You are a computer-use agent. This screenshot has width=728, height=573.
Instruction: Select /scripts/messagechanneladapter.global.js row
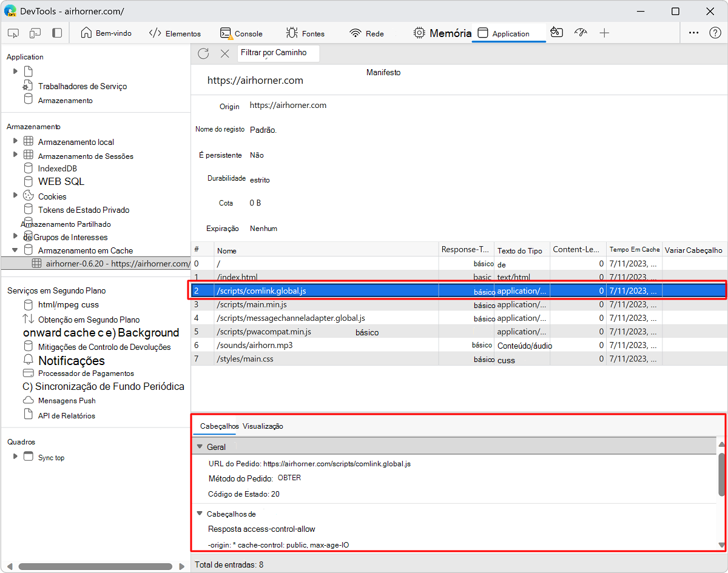[459, 318]
